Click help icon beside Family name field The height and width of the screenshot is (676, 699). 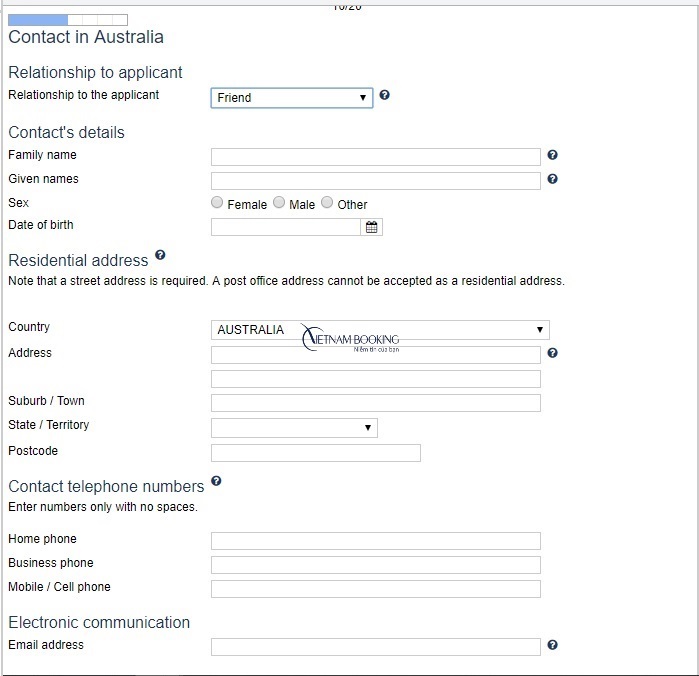coord(553,155)
